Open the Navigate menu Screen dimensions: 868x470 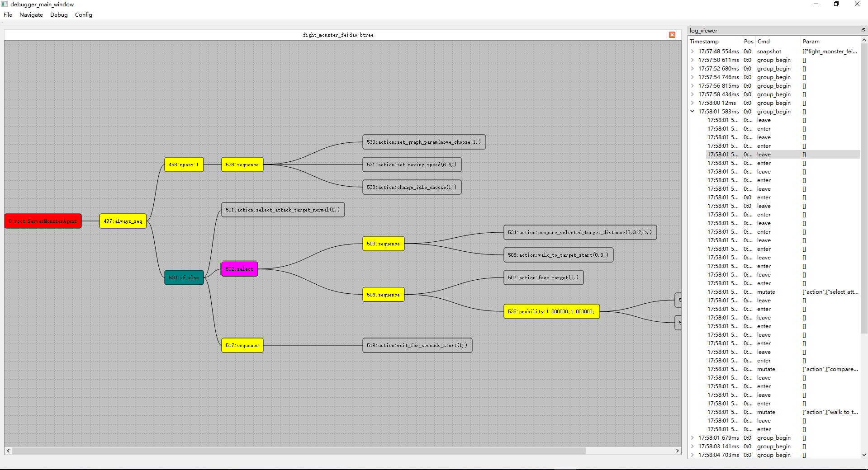point(31,15)
